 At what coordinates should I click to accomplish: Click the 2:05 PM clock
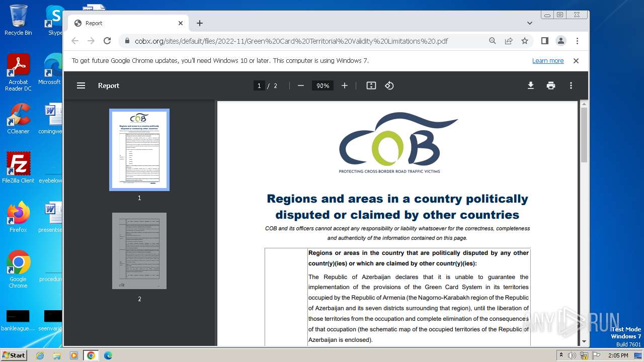tap(618, 355)
